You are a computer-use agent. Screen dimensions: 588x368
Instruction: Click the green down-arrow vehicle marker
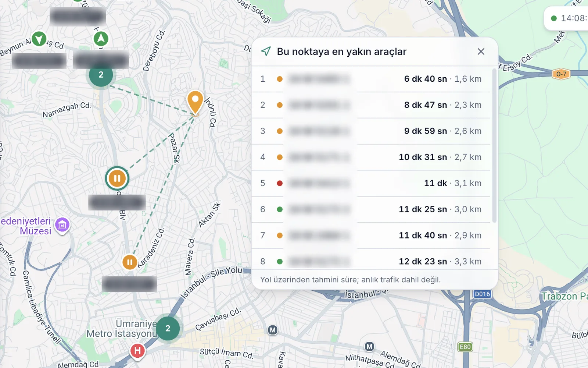tap(39, 39)
